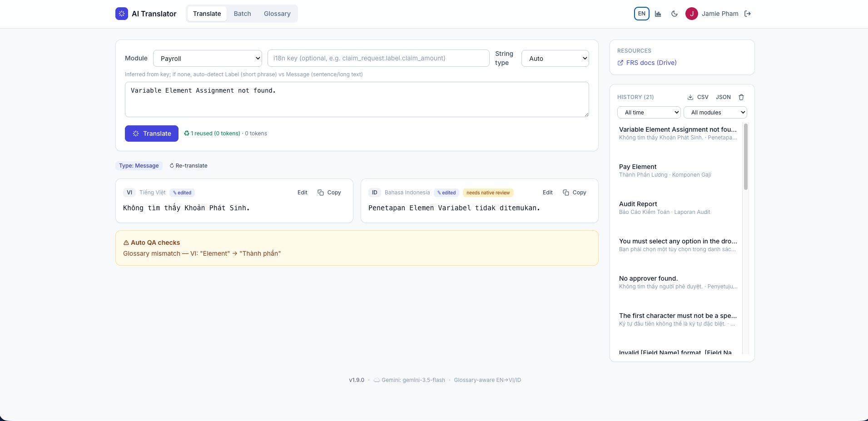Export history as JSON

click(x=723, y=97)
